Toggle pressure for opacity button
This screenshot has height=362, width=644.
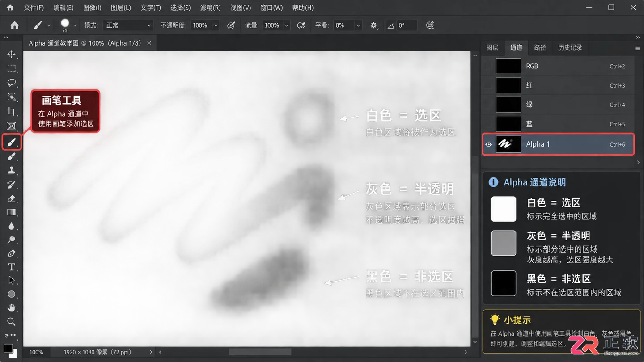(x=231, y=25)
